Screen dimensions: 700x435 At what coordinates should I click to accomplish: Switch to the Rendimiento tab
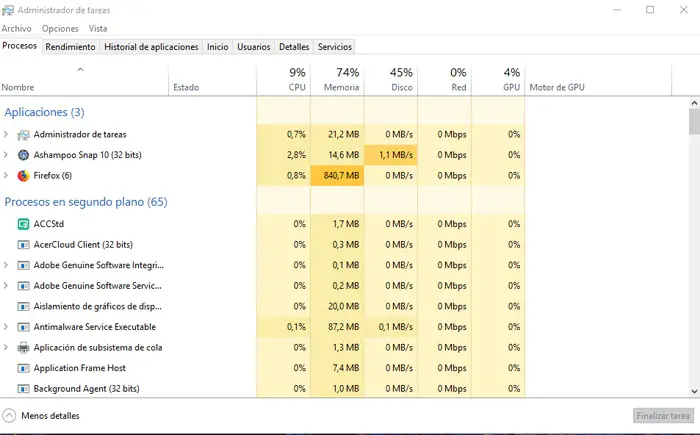click(x=70, y=47)
